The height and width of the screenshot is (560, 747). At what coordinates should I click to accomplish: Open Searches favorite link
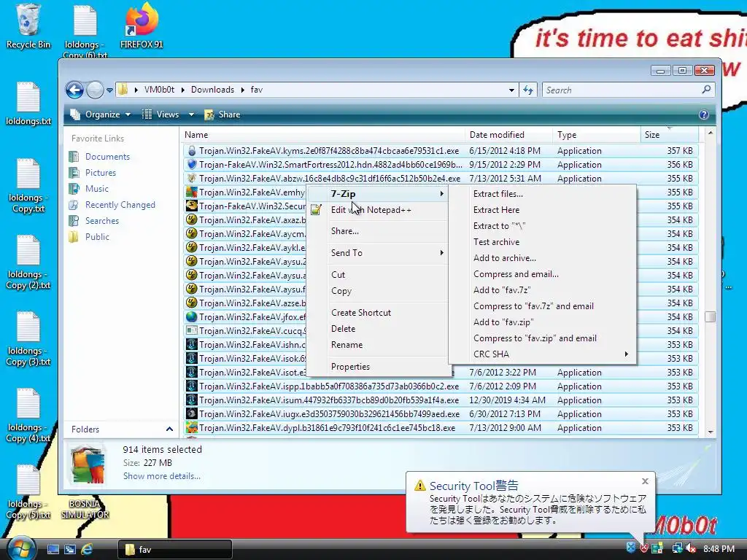click(102, 221)
